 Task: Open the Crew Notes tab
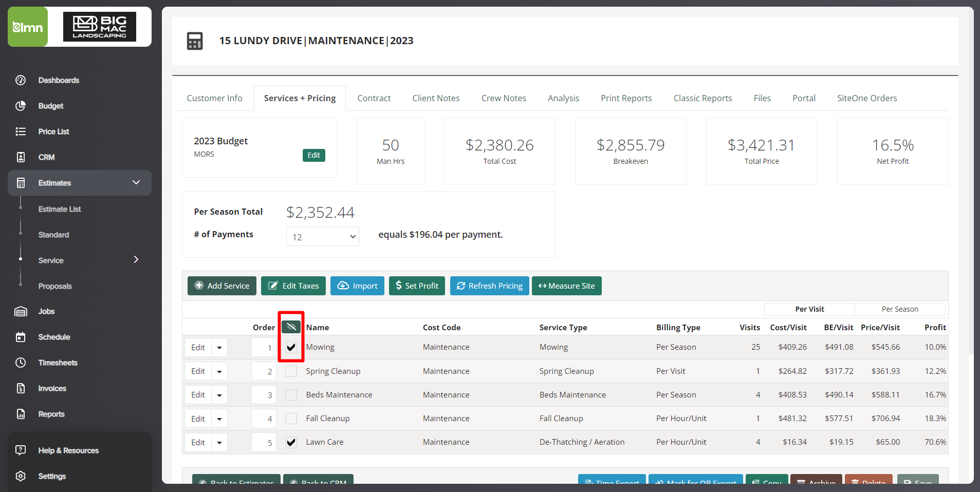click(x=504, y=98)
